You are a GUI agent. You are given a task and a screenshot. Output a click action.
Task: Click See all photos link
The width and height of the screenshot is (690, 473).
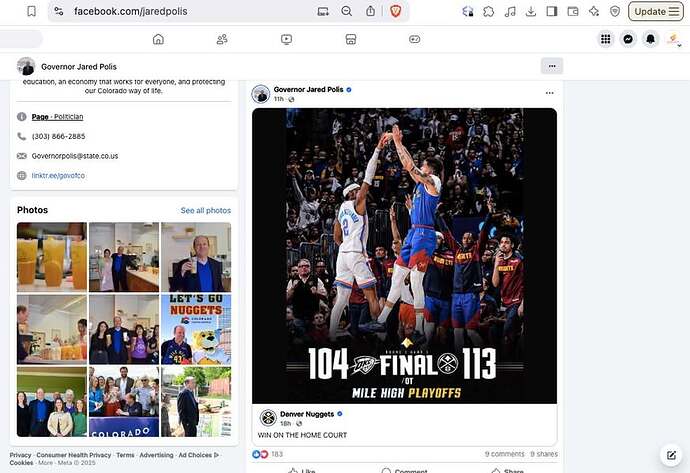click(x=206, y=210)
